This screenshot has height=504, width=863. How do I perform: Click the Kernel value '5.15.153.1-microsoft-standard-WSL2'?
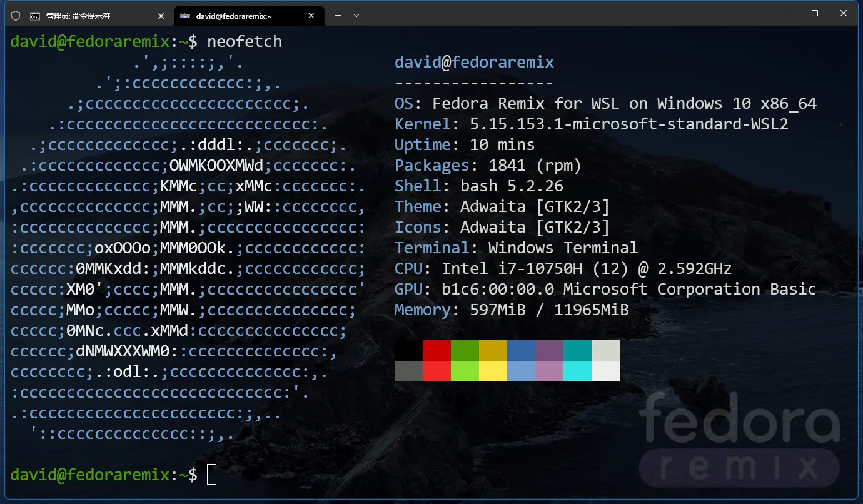[629, 124]
